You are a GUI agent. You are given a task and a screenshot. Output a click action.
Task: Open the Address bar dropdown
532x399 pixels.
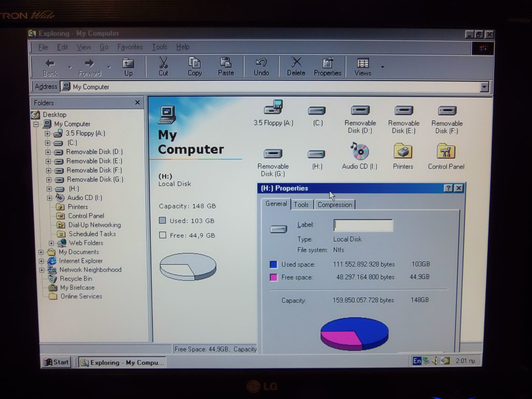[x=484, y=87]
